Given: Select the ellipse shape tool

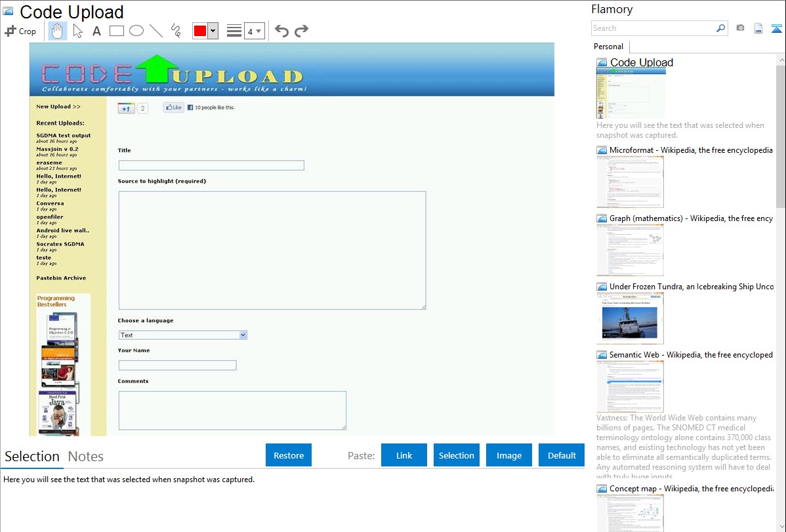Looking at the screenshot, I should click(136, 31).
